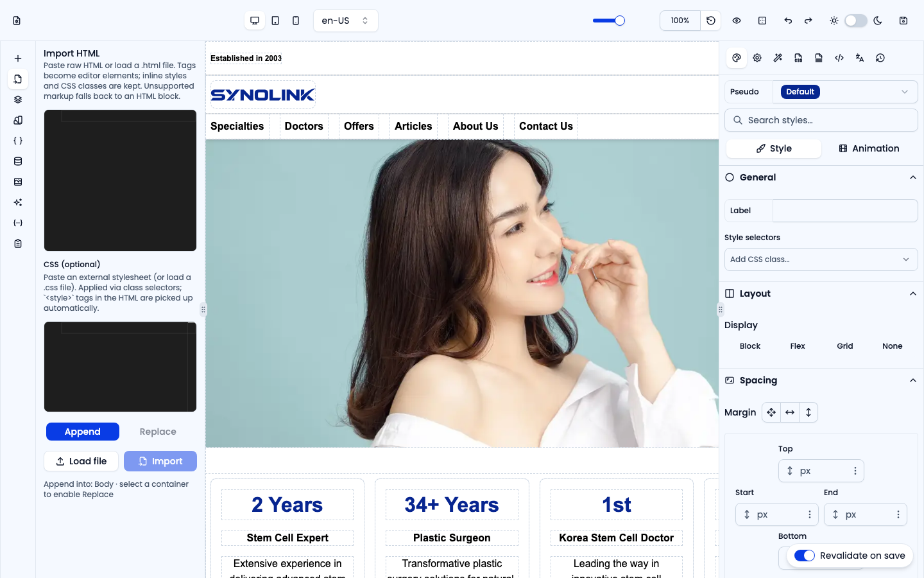Screen dimensions: 924x578
Task: Toggle the Revalidate on save switch
Action: coord(805,556)
